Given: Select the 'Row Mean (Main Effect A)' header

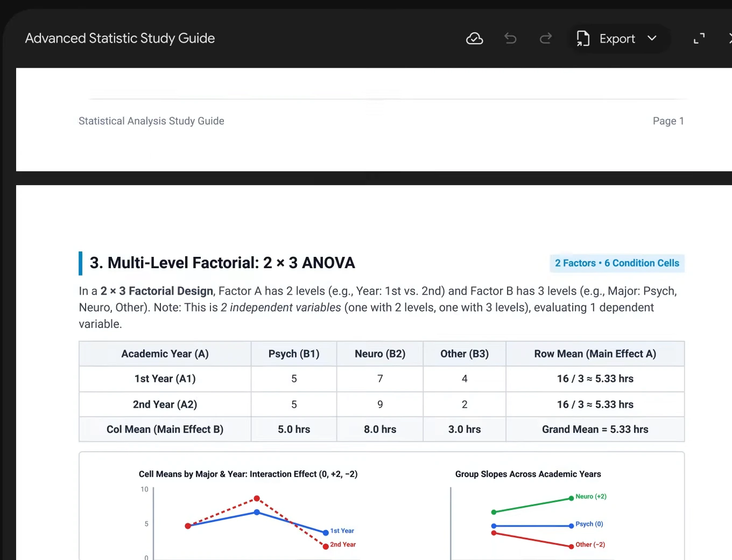Looking at the screenshot, I should tap(595, 354).
